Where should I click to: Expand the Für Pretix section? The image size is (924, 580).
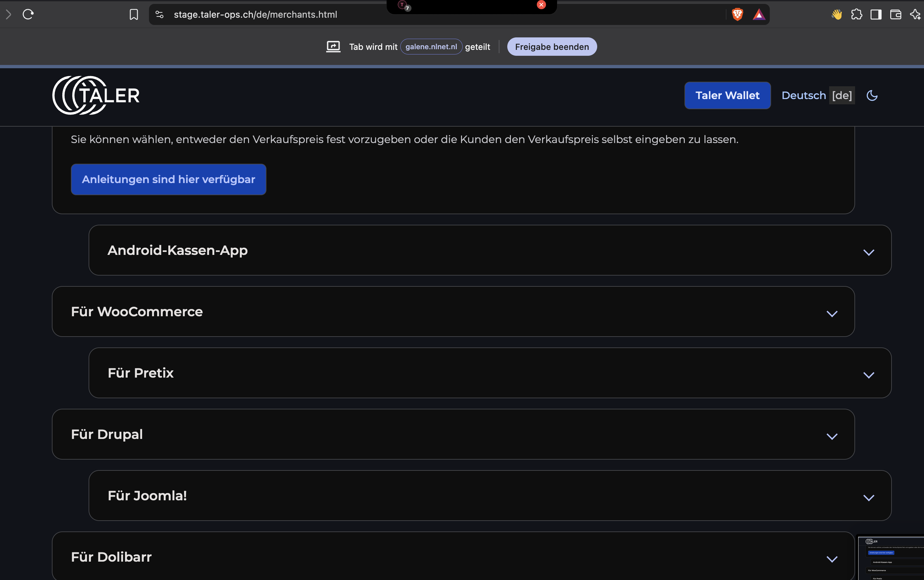(x=490, y=373)
